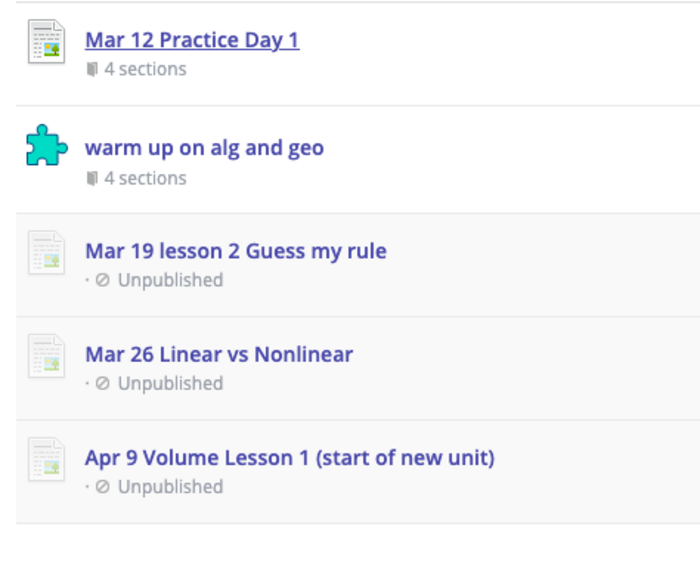Click the book icon under warm up on alg and geo

pyautogui.click(x=92, y=179)
